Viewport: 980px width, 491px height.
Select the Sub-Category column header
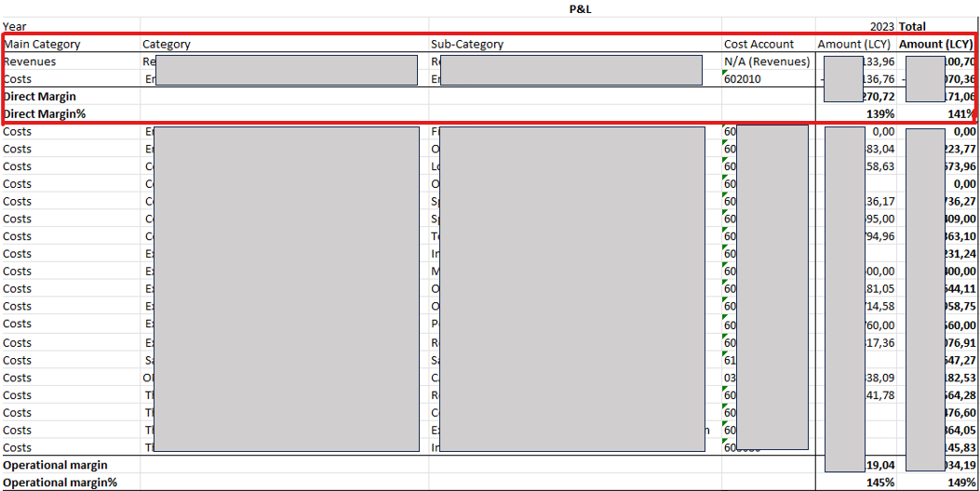pyautogui.click(x=467, y=45)
